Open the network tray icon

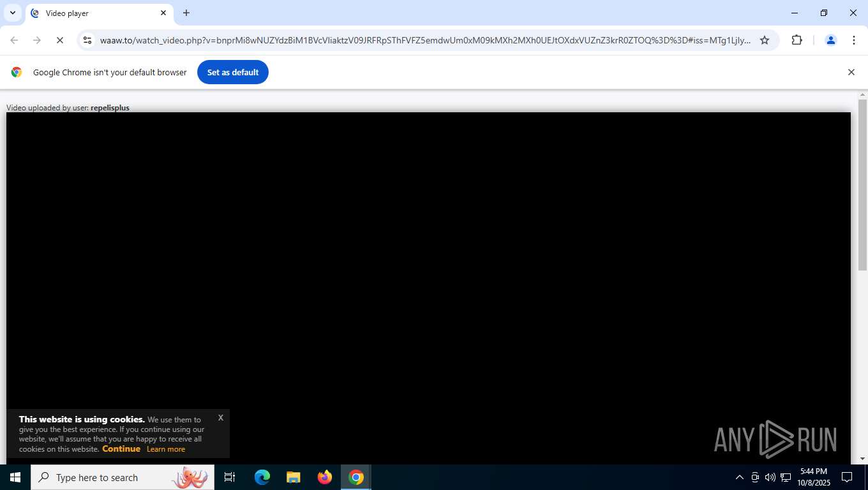click(786, 477)
